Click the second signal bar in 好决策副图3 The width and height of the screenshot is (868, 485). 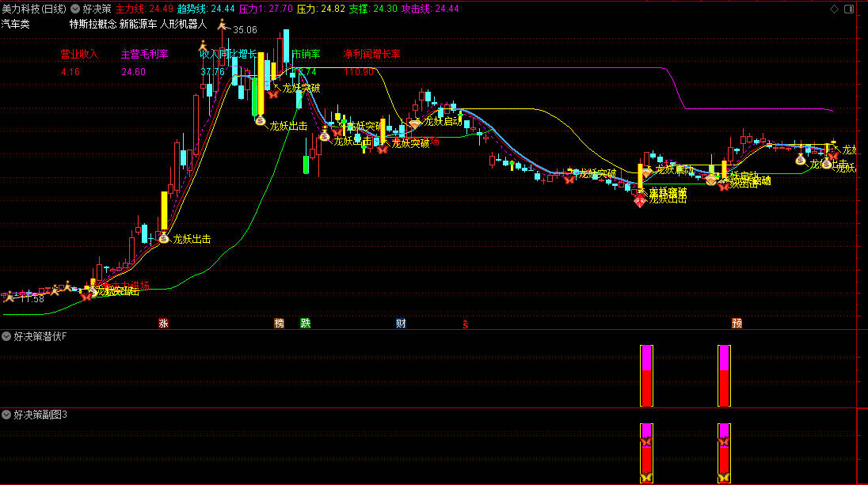724,453
